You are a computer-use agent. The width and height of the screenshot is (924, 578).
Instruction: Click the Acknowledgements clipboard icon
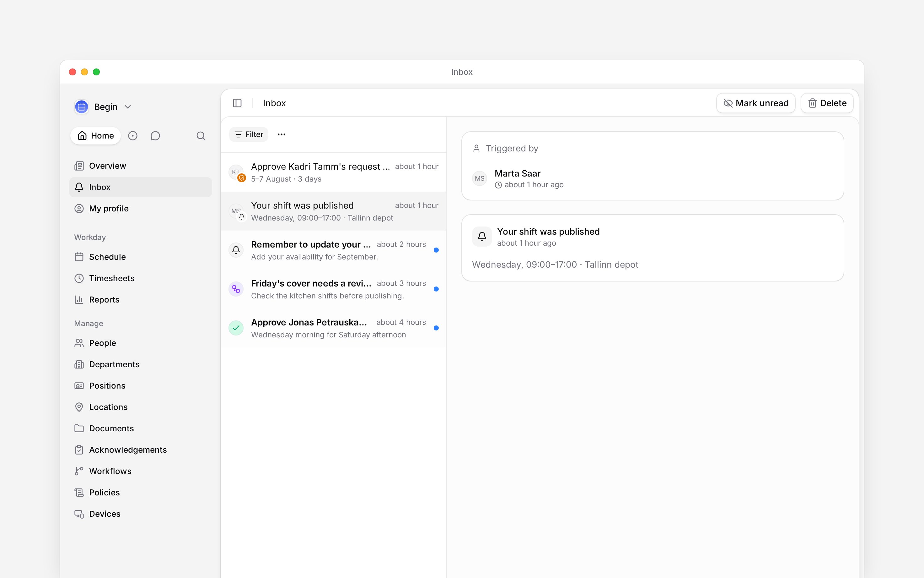coord(79,450)
